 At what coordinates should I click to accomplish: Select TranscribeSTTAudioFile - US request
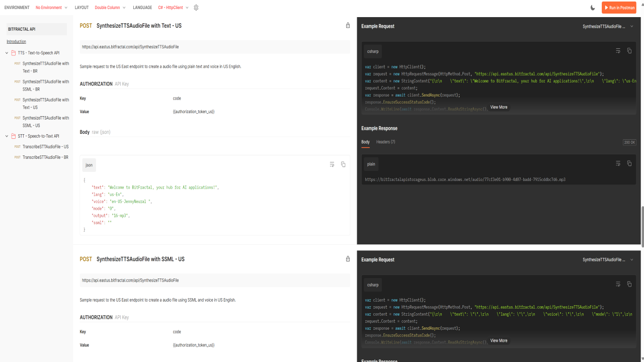(45, 147)
